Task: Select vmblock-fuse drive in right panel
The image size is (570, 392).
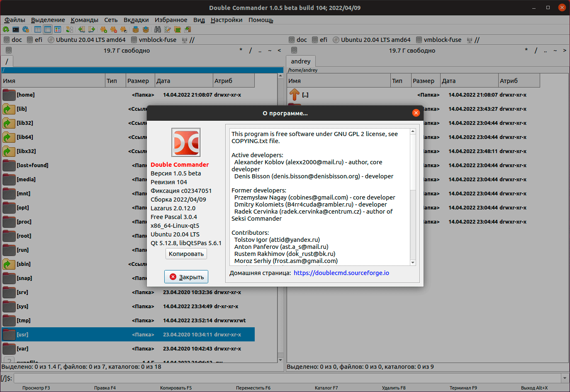Action: [x=439, y=40]
